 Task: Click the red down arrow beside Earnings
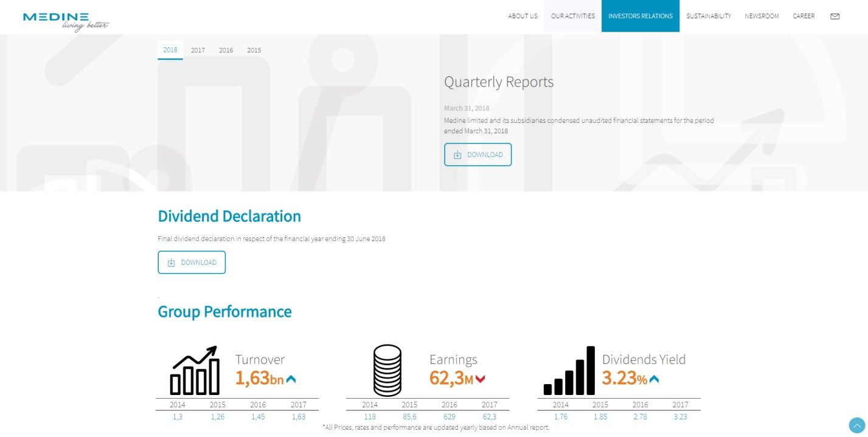click(481, 379)
